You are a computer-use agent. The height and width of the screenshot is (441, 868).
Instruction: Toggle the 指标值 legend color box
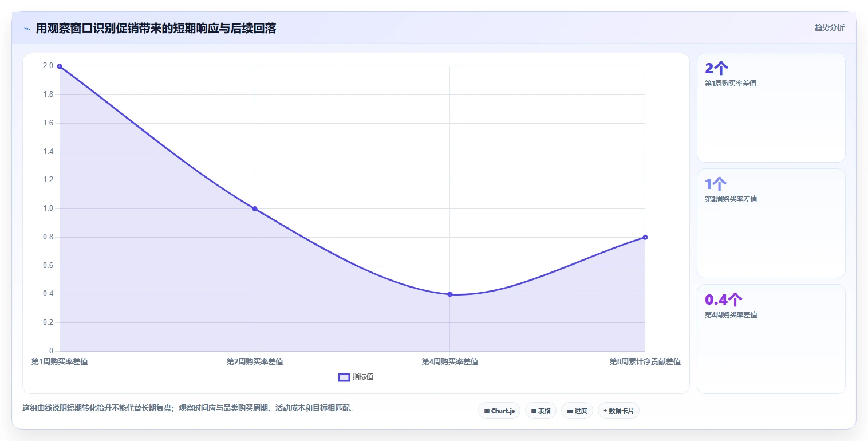point(344,377)
